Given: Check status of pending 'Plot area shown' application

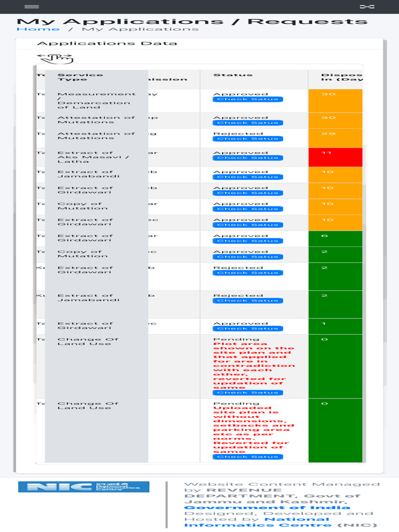Looking at the screenshot, I should point(248,393).
